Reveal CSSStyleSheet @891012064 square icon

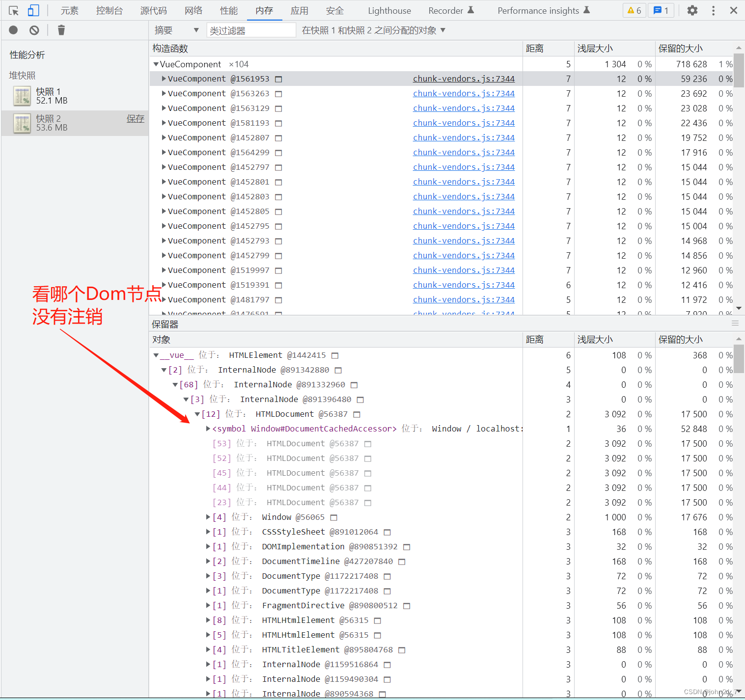387,532
